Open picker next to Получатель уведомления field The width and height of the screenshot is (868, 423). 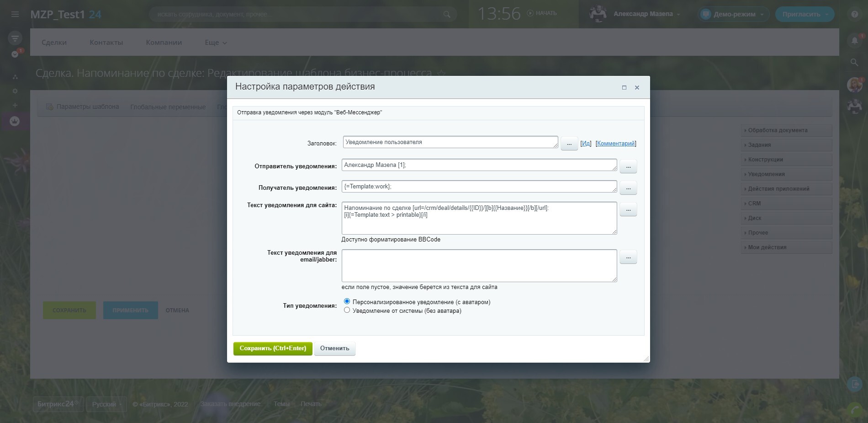[x=628, y=188]
